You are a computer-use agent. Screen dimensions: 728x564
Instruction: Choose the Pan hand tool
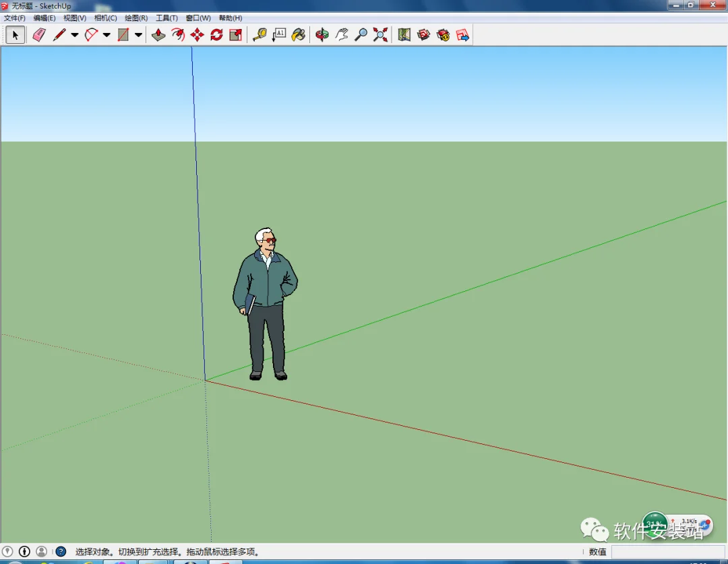tap(342, 35)
